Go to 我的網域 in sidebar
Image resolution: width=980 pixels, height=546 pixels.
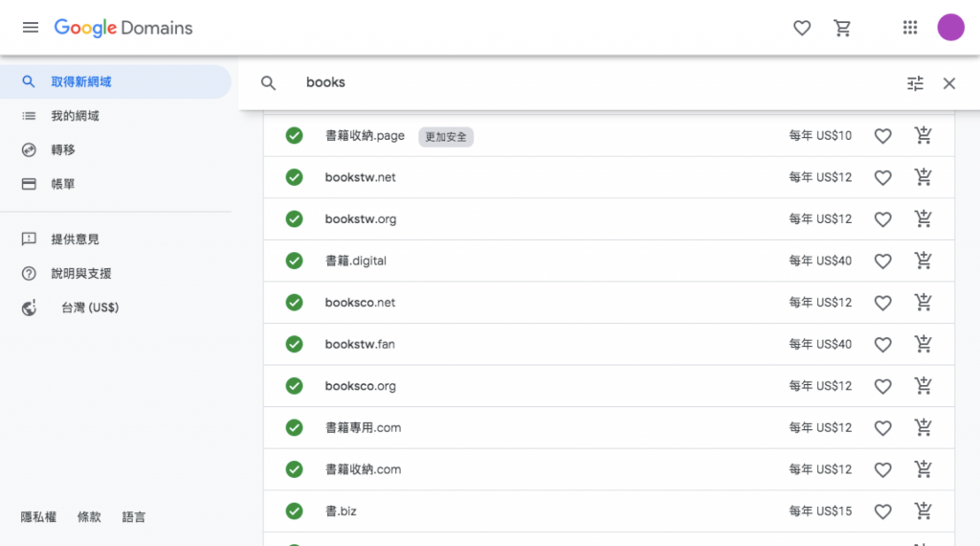75,116
